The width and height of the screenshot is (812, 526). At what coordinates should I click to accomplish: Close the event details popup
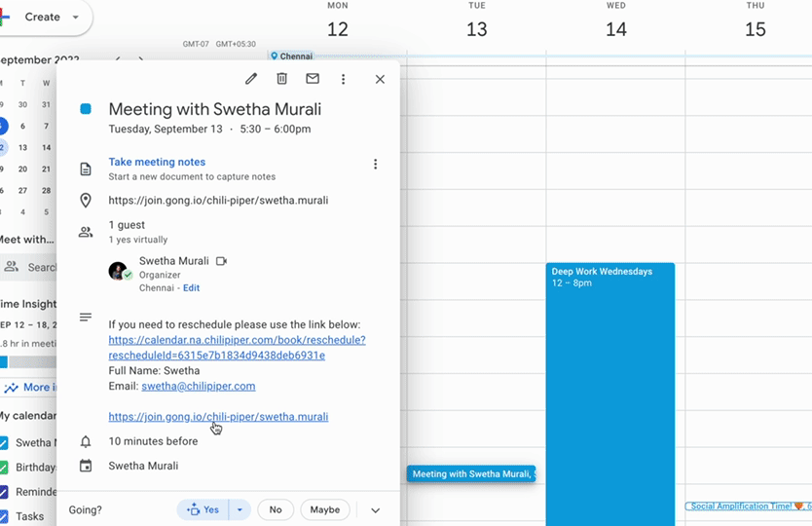pyautogui.click(x=380, y=79)
